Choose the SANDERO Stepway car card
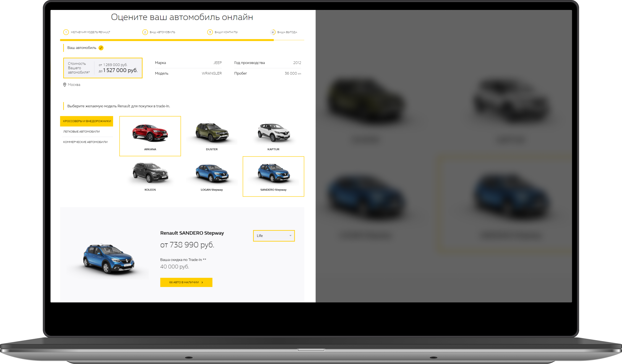This screenshot has width=622, height=364. coord(273,176)
